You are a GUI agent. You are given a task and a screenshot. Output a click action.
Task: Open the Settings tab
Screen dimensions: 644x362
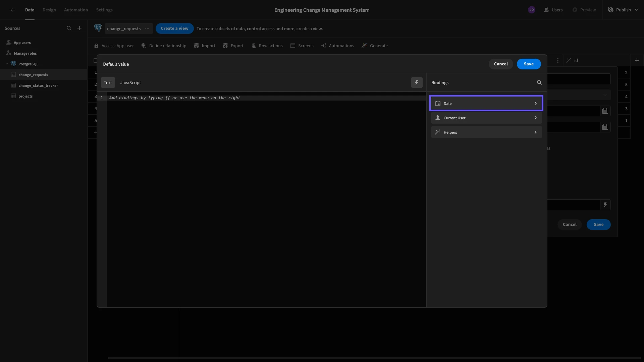tap(104, 10)
